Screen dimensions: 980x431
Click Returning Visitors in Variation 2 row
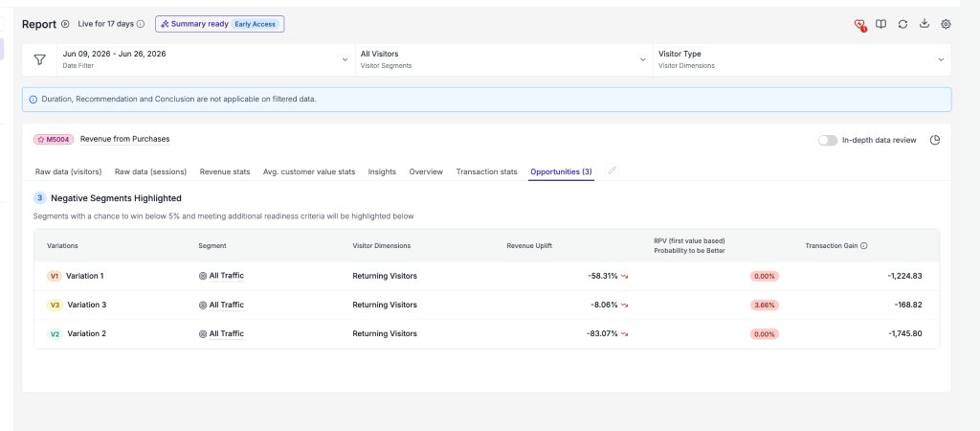pyautogui.click(x=385, y=333)
